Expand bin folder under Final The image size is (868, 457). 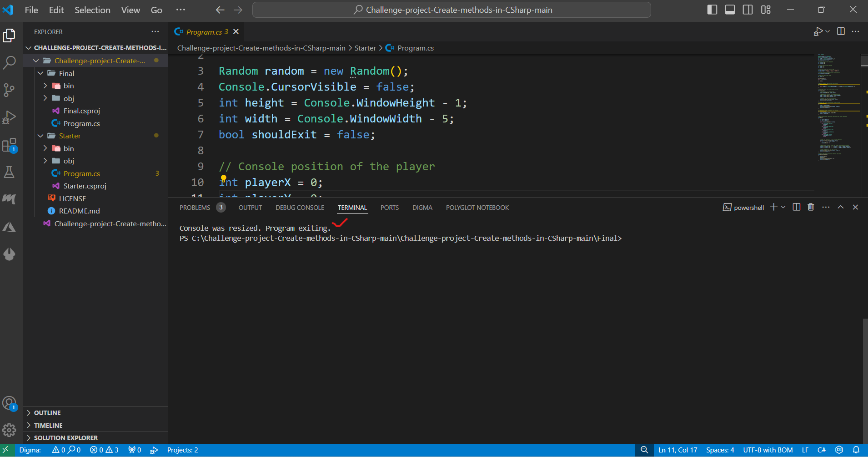click(45, 86)
